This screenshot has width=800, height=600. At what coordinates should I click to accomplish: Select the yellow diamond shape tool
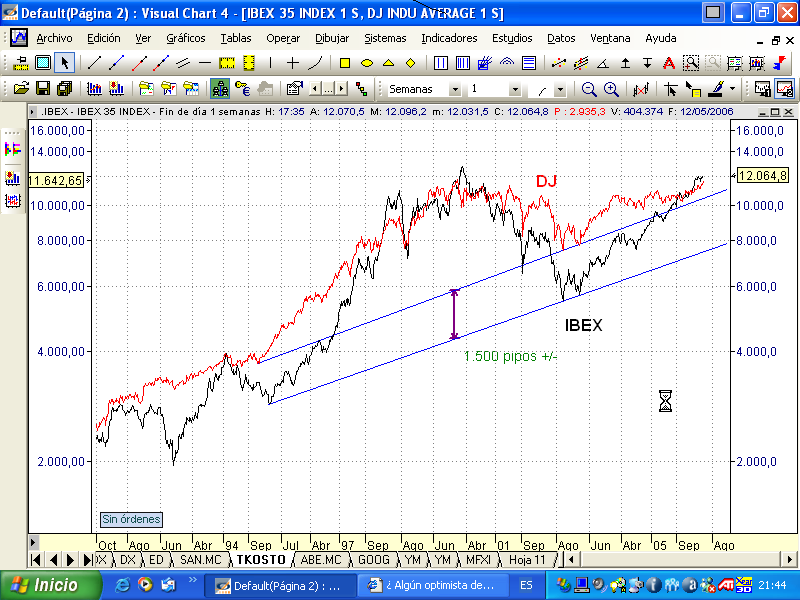(411, 63)
